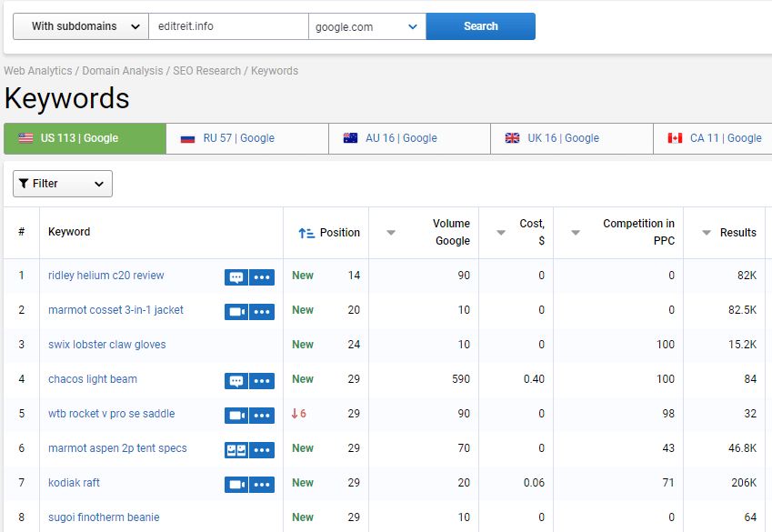Click the comment icon for chacos light beam

click(236, 381)
